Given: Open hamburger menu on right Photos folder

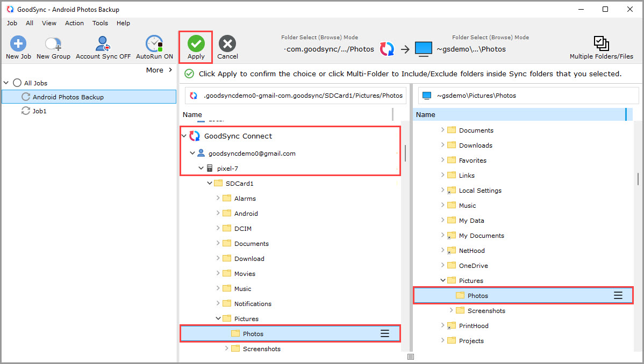Looking at the screenshot, I should click(x=618, y=295).
